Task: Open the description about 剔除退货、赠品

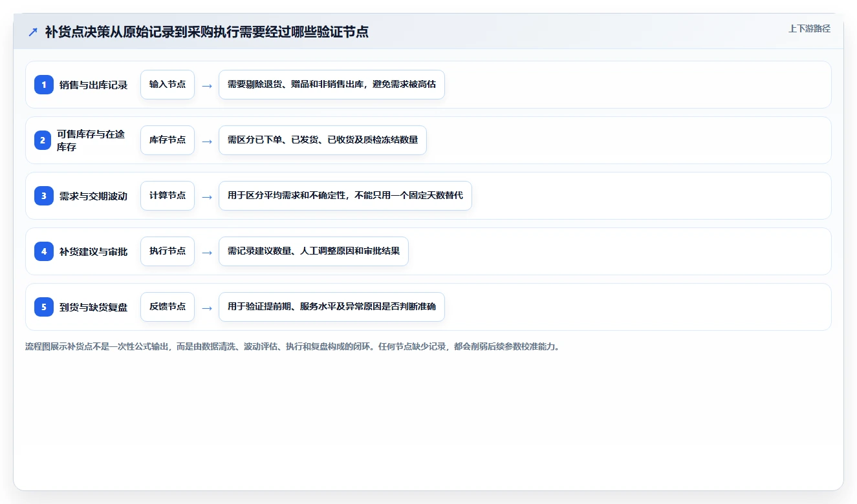Action: point(332,85)
